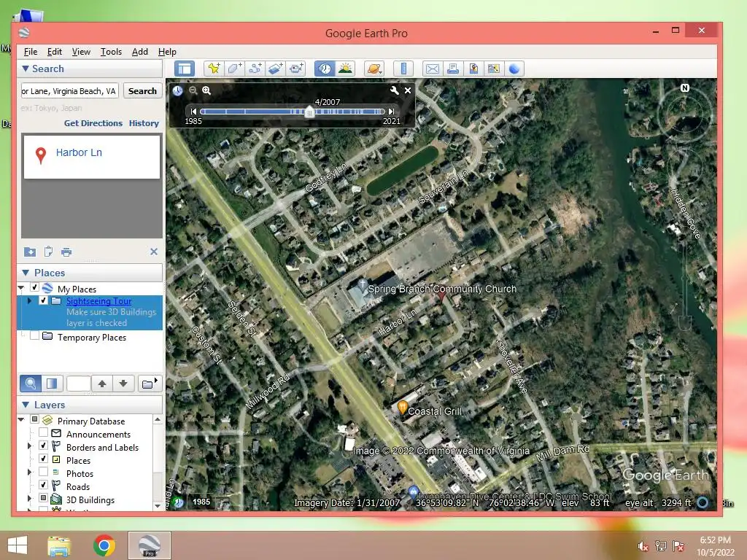Select the Add Polygon tool
Viewport: 747px width, 560px height.
(234, 69)
